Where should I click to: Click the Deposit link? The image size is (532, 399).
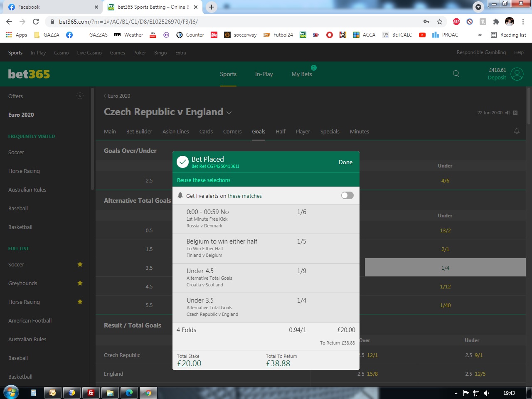point(497,78)
